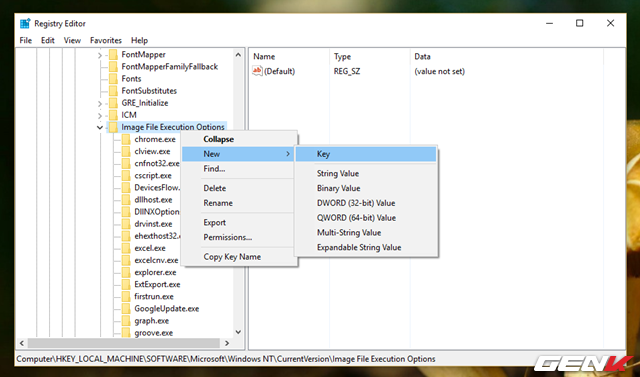Select the chrome.exe folder icon
The width and height of the screenshot is (640, 377).
[x=126, y=139]
